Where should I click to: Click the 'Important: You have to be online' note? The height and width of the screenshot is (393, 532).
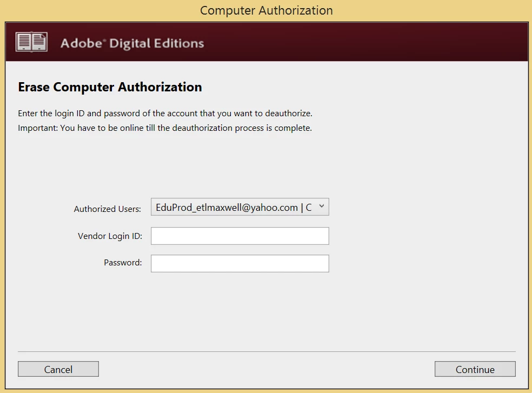165,128
